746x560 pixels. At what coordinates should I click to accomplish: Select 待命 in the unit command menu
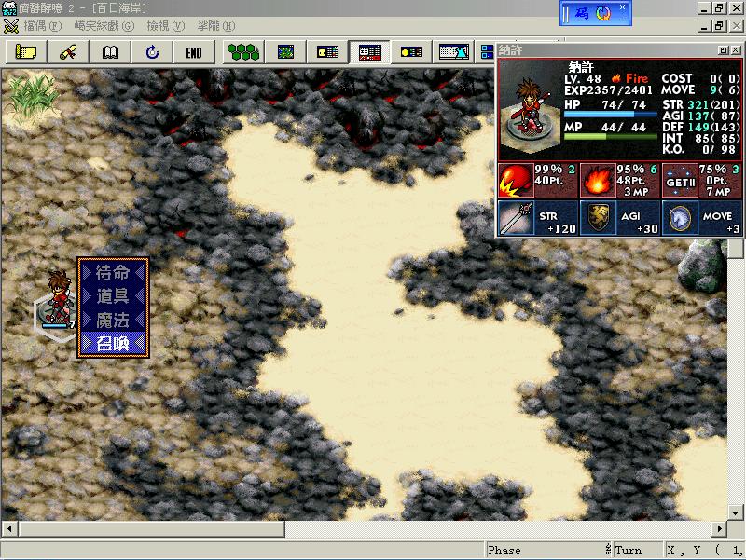click(x=113, y=273)
